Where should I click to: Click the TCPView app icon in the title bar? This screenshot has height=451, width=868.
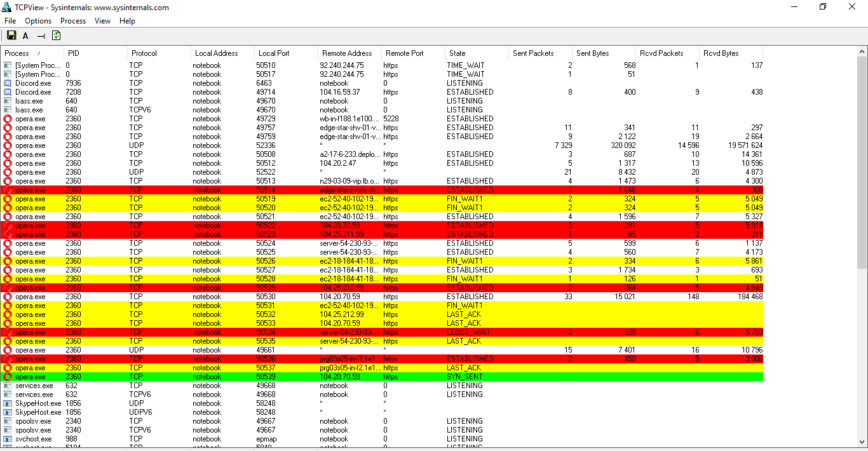coord(6,7)
